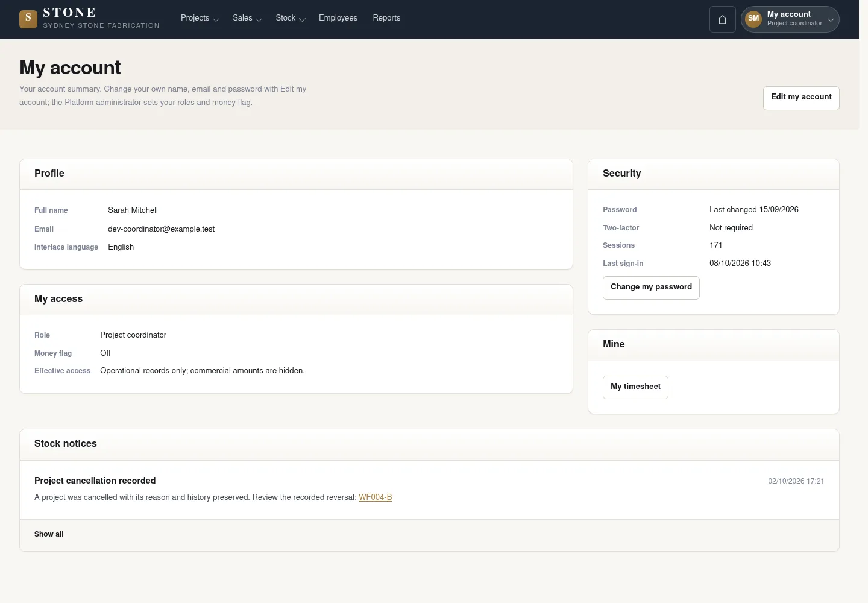Select the Project cancellation recorded notice title

pos(95,481)
